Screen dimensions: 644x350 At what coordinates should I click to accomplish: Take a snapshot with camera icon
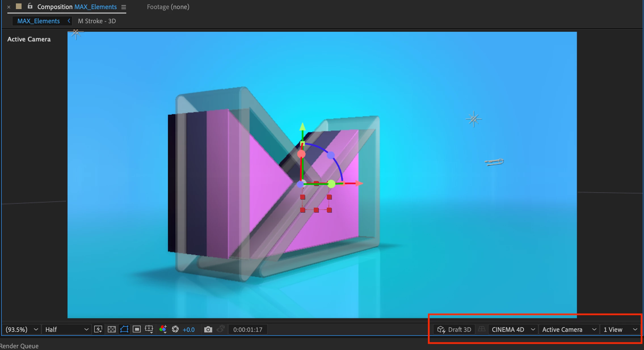(x=208, y=329)
